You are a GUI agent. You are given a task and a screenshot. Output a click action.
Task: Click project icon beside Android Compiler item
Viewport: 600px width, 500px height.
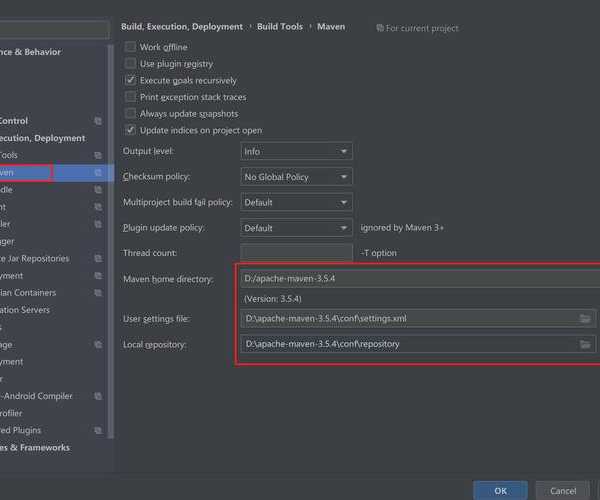pyautogui.click(x=98, y=396)
